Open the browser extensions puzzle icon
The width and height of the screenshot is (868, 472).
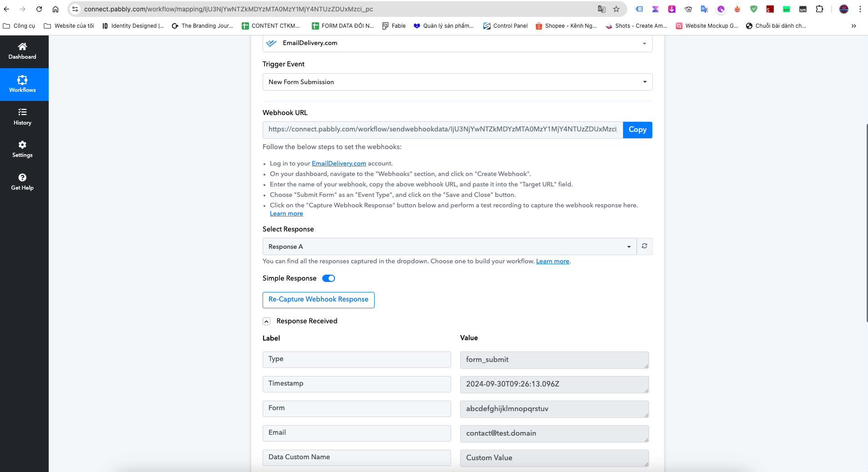tap(819, 9)
